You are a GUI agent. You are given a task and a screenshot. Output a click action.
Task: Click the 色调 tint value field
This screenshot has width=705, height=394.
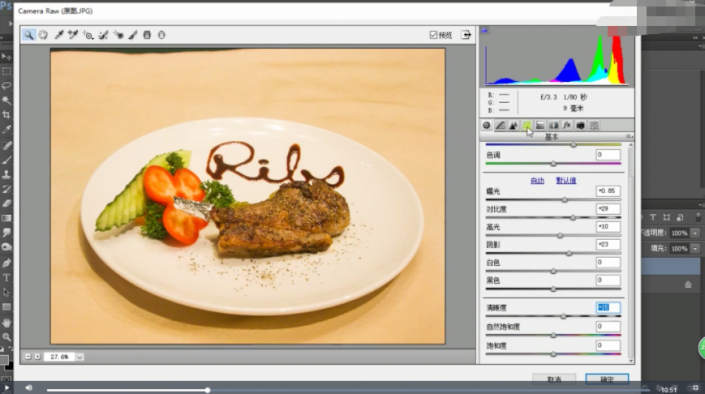608,155
